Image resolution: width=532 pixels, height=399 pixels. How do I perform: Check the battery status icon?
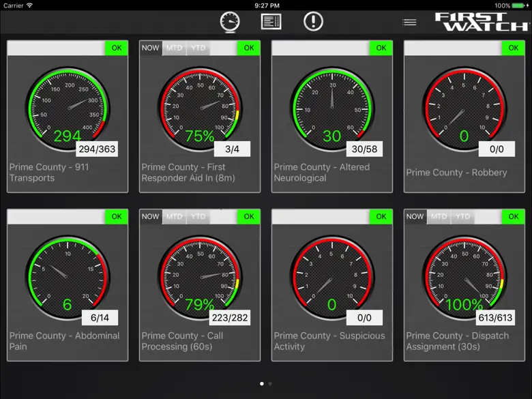[518, 5]
